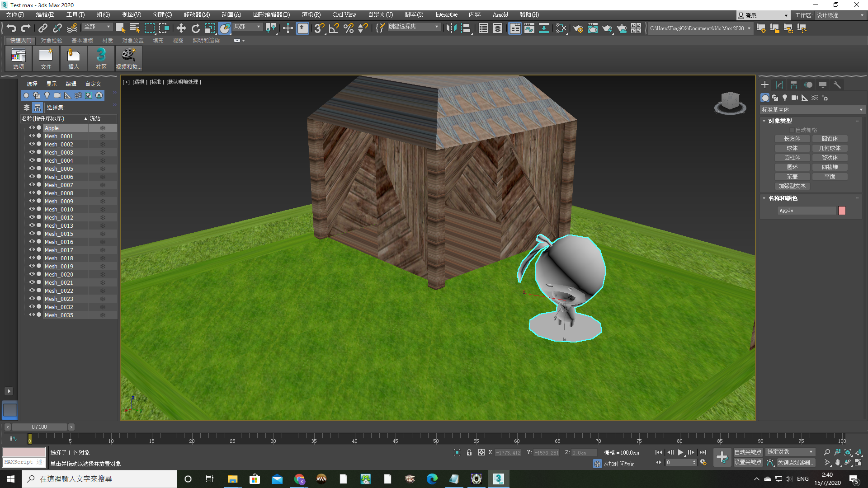This screenshot has width=868, height=488.
Task: Toggle visibility of Apple object
Action: point(32,128)
